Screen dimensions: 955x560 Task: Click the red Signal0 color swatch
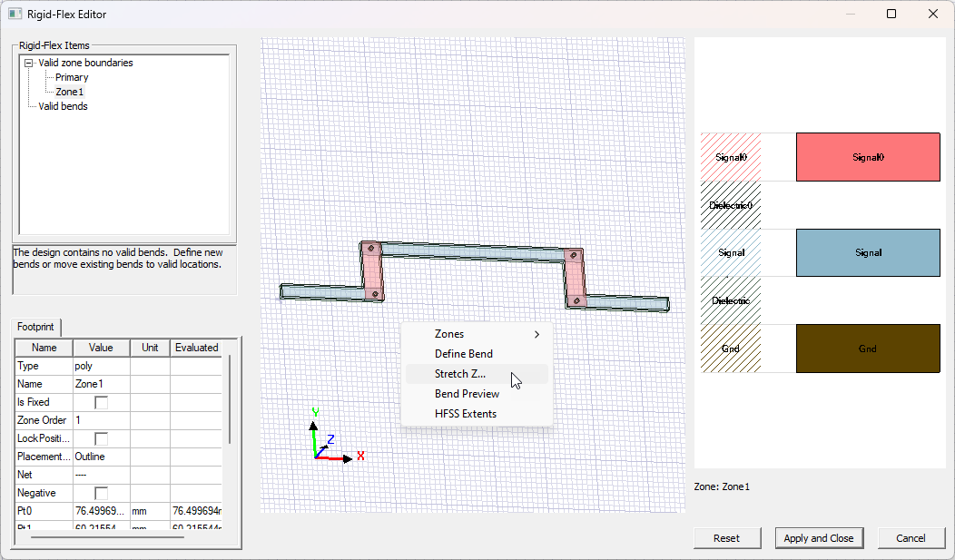867,157
